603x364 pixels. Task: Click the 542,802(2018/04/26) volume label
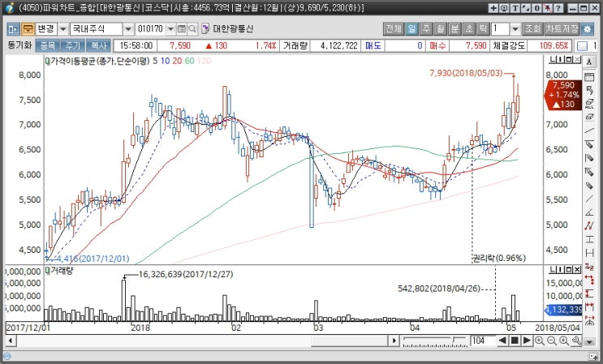point(439,289)
